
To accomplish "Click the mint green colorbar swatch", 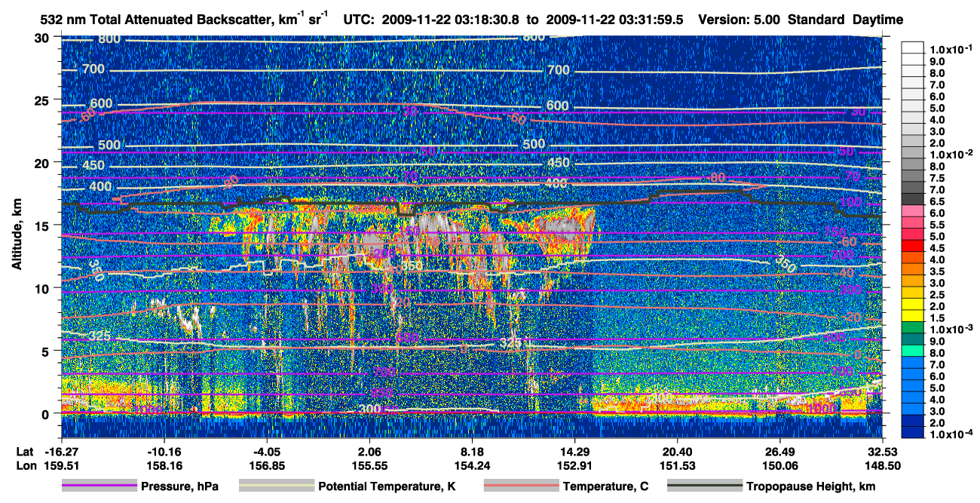I will (x=914, y=352).
